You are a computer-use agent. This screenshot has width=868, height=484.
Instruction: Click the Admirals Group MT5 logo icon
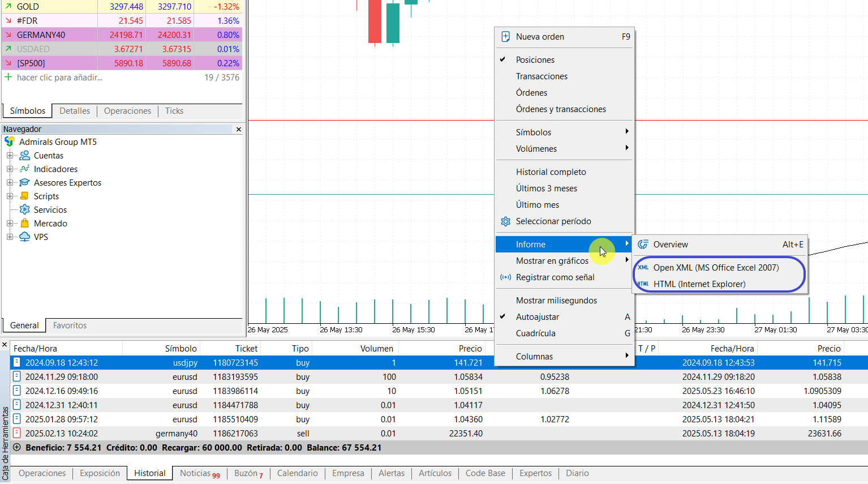tap(10, 142)
